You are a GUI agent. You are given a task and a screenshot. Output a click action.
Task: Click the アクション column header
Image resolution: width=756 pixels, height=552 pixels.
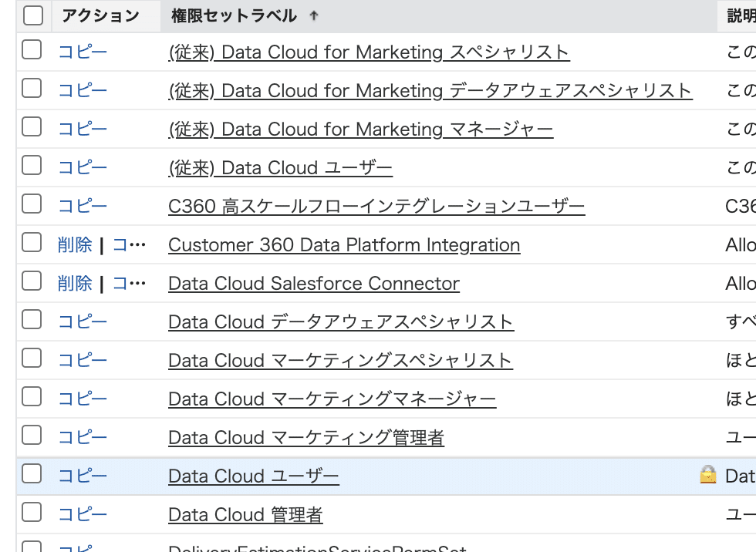pos(101,16)
